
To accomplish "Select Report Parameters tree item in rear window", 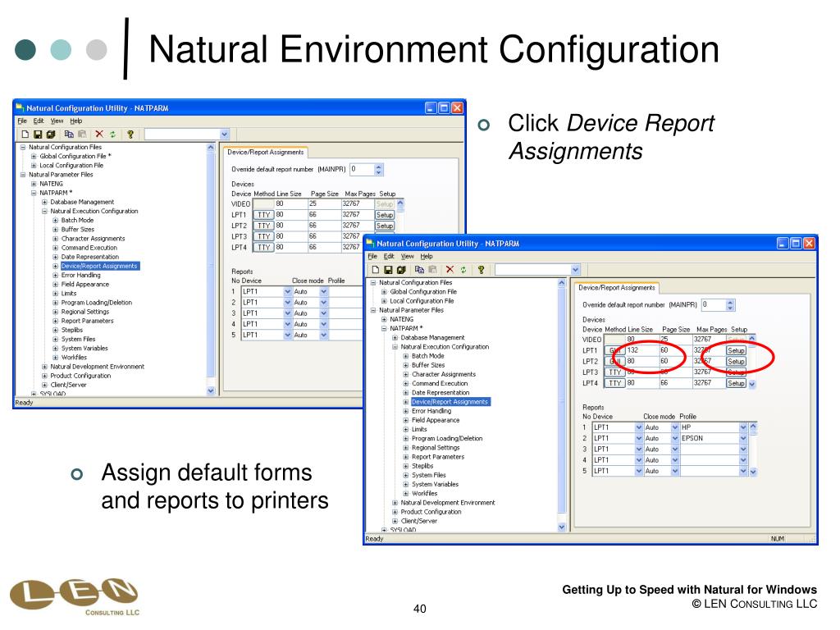I will click(x=87, y=321).
